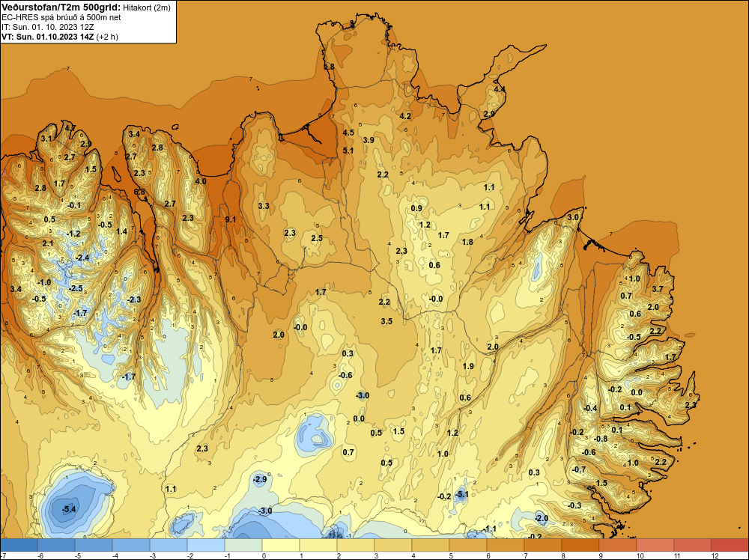Click the 5.8 value near the north coast

pyautogui.click(x=329, y=67)
